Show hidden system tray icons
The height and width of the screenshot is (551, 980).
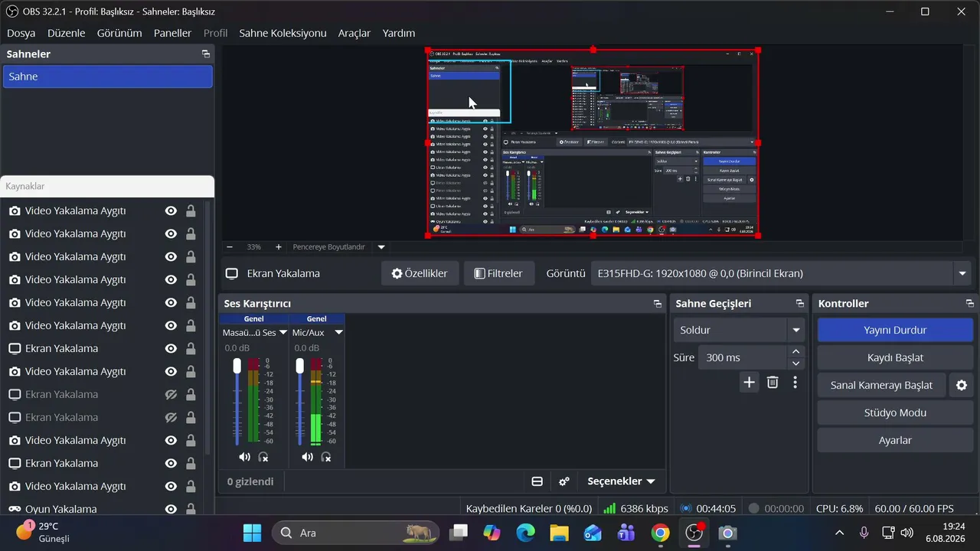[840, 533]
